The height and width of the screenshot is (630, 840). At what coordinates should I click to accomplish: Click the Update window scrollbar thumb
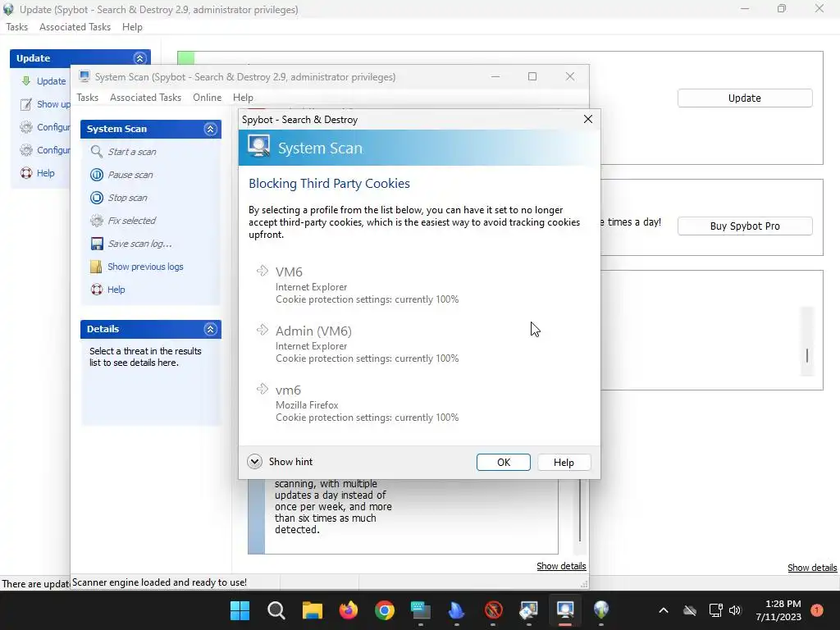pos(807,355)
